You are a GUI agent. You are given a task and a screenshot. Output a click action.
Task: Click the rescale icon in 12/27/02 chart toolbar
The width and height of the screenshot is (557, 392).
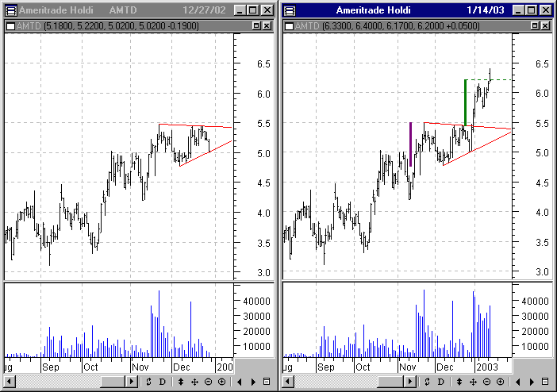point(148,382)
